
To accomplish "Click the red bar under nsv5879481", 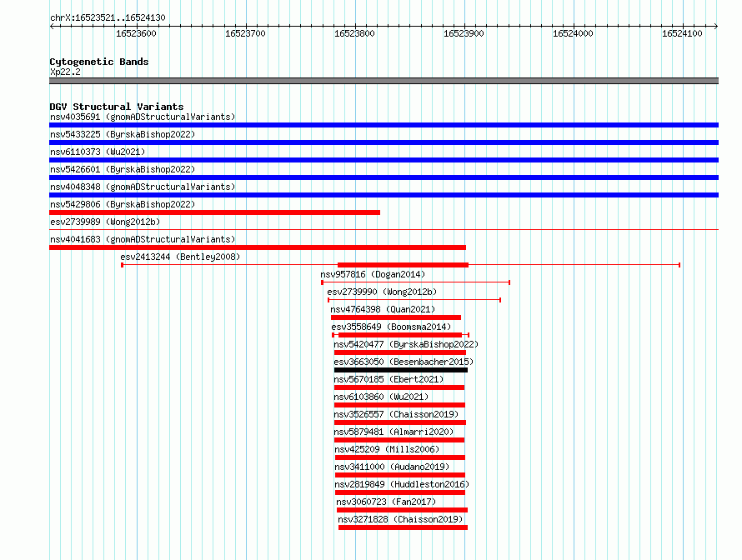I will pyautogui.click(x=399, y=440).
